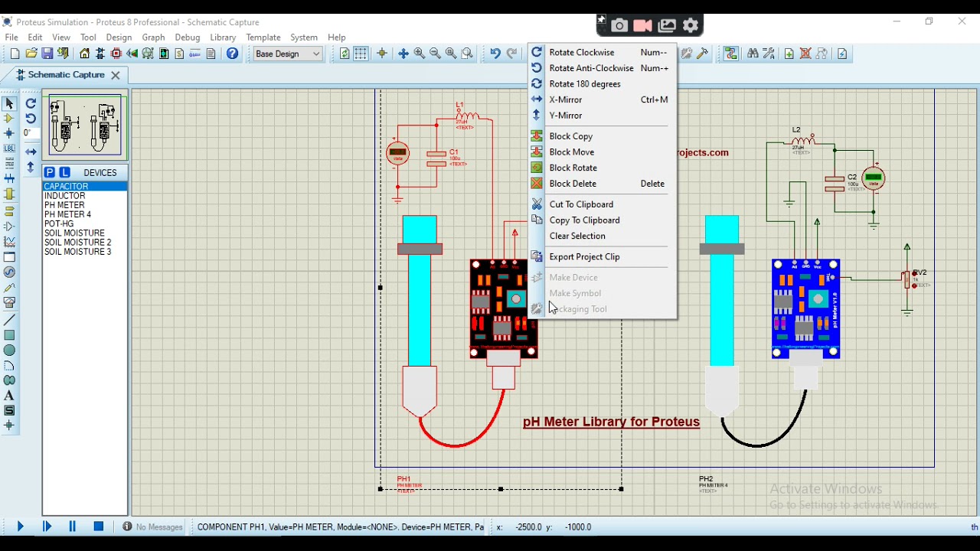
Task: Choose Clear Selection menu item
Action: coord(603,236)
